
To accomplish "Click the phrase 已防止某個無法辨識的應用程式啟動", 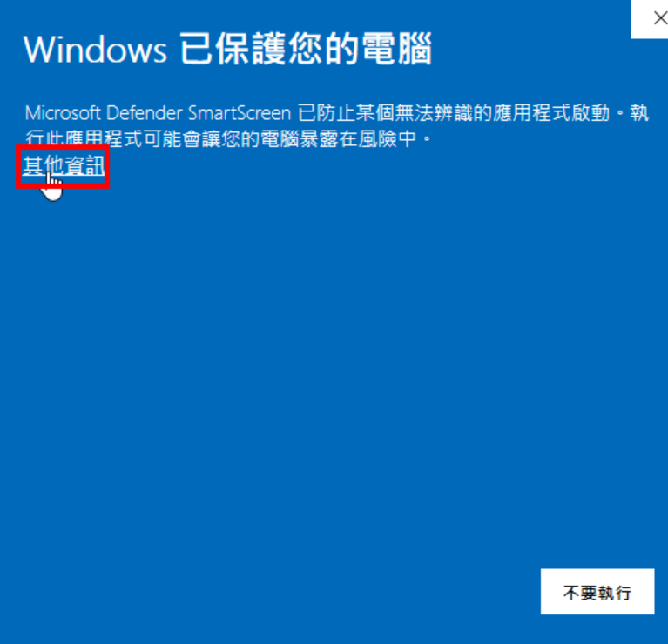I will point(454,113).
